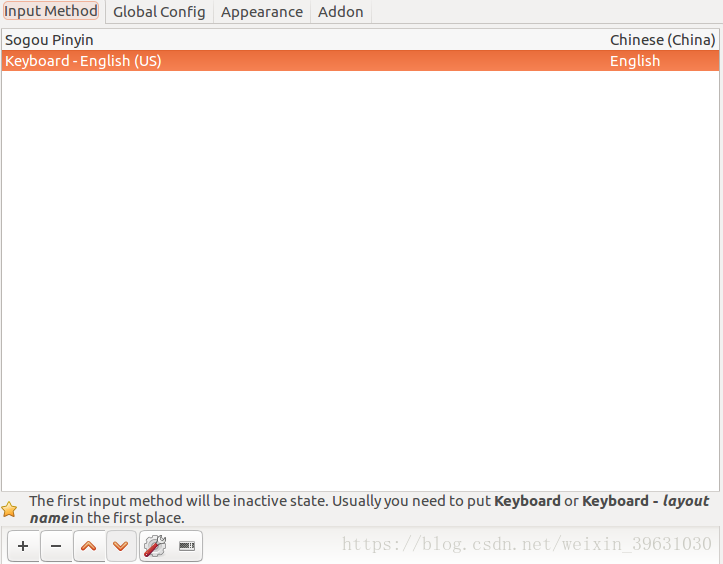
Task: Move selected input method up
Action: 89,546
